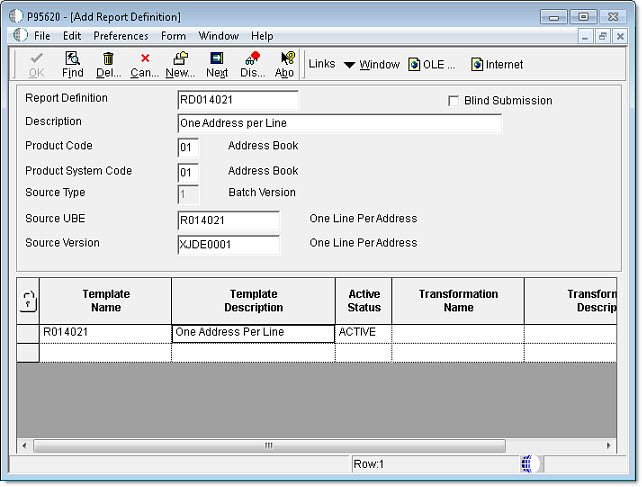Screen dimensions: 642x487
Task: Open the Help menu
Action: [262, 36]
